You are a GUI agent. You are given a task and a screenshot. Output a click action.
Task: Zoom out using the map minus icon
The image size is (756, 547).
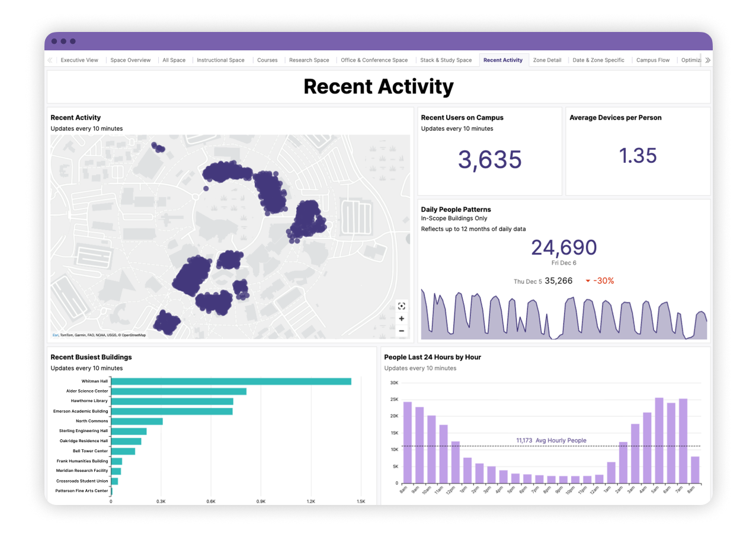[x=402, y=331]
